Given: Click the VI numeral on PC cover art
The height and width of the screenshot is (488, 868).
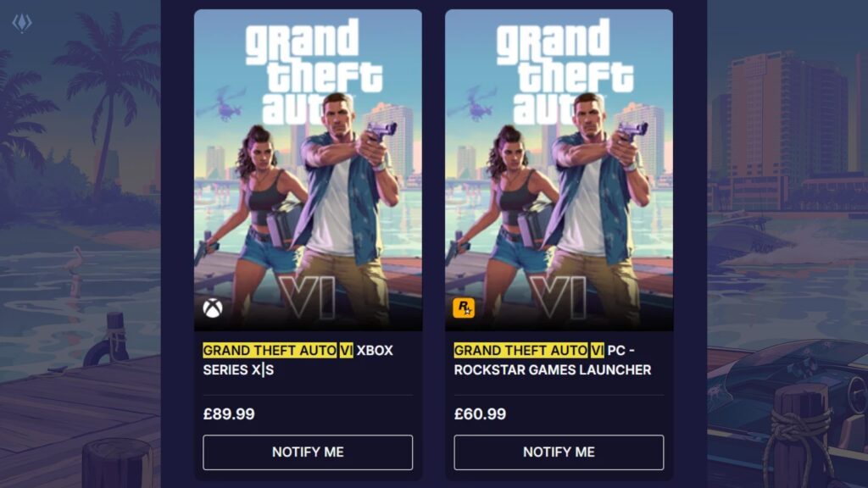Looking at the screenshot, I should [x=558, y=297].
